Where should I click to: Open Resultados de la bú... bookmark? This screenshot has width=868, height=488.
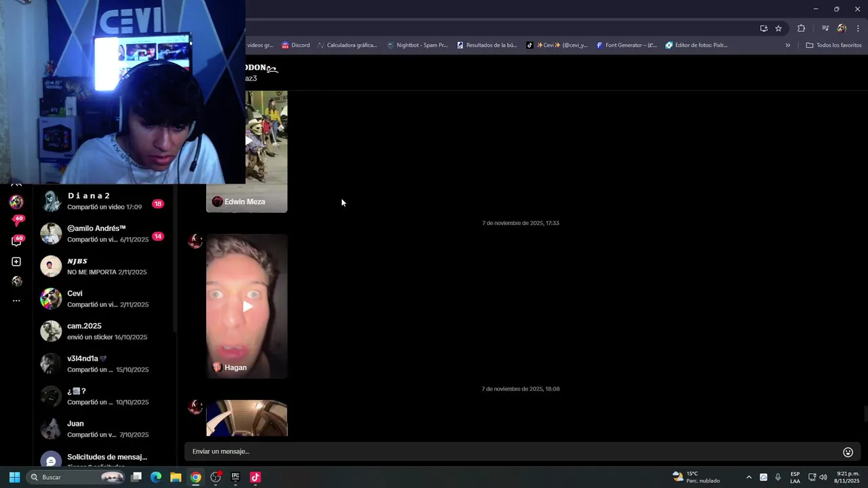click(487, 45)
